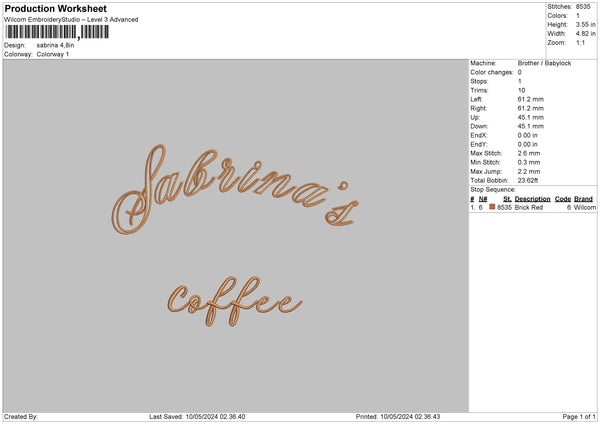This screenshot has width=600, height=424.
Task: Select the Max Jump value 2.2 mm
Action: [529, 171]
